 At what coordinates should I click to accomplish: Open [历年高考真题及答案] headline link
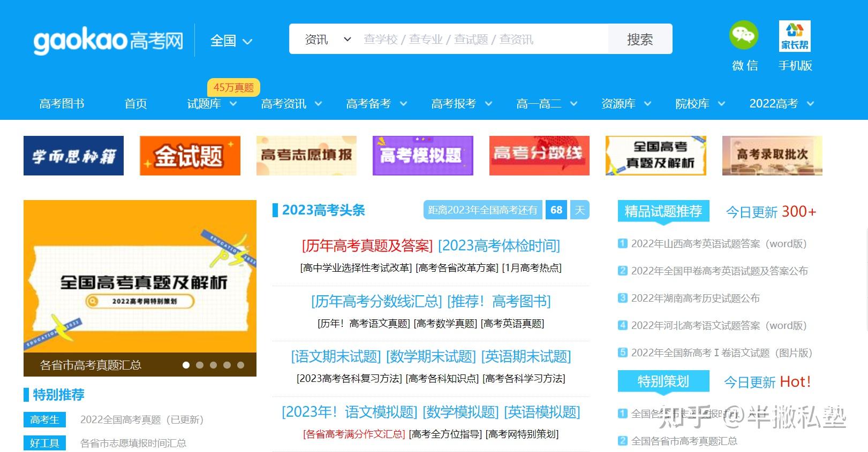click(367, 246)
